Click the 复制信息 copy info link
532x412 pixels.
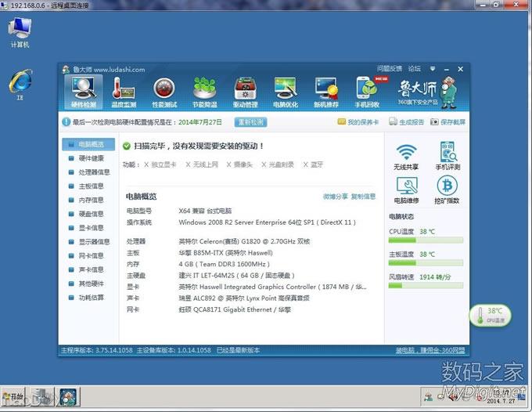(363, 197)
